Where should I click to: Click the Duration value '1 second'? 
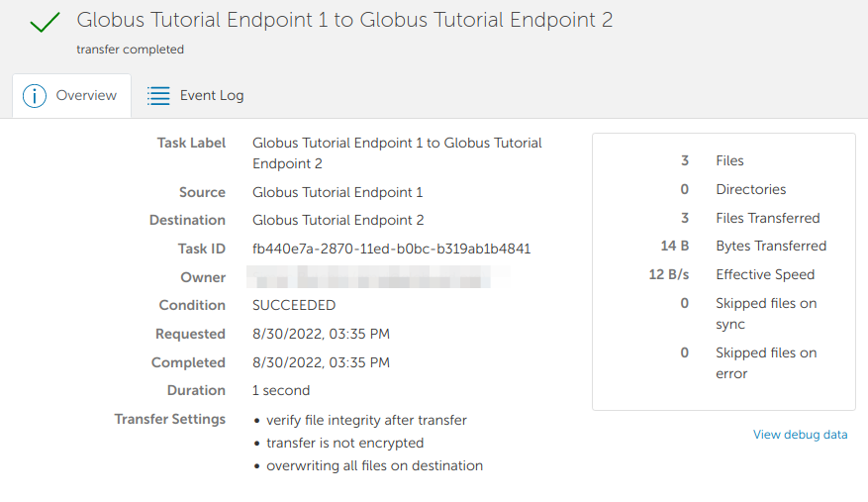pyautogui.click(x=281, y=390)
